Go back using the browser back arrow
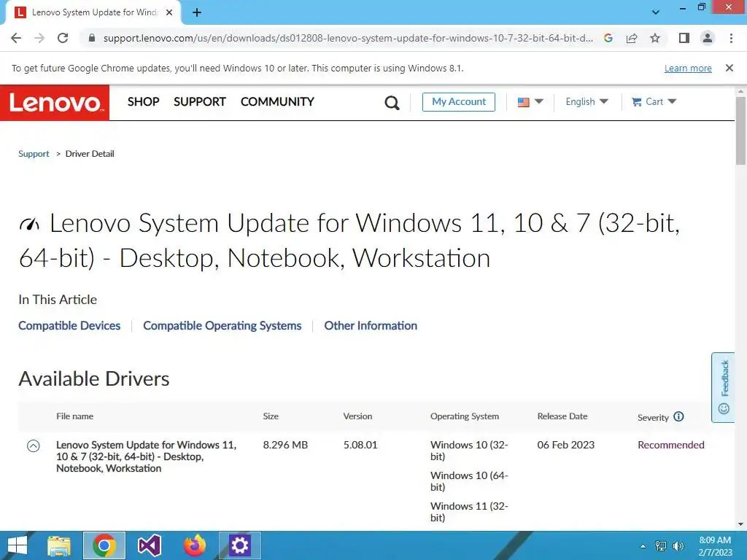 click(16, 38)
